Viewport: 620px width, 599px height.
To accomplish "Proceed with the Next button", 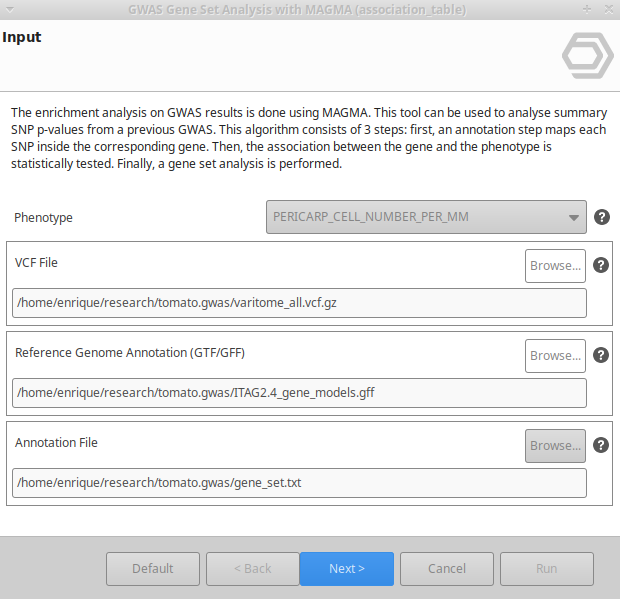I will pyautogui.click(x=347, y=569).
